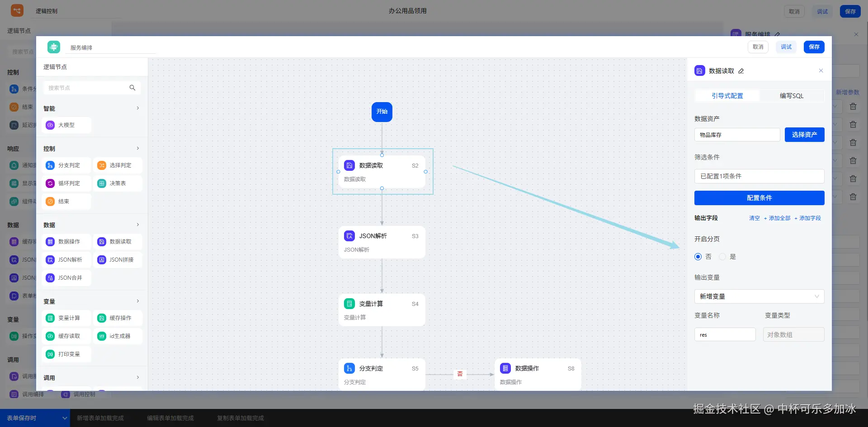Save the 服务编排 dialog with 保存
Screen dimensions: 868x427
tap(814, 47)
